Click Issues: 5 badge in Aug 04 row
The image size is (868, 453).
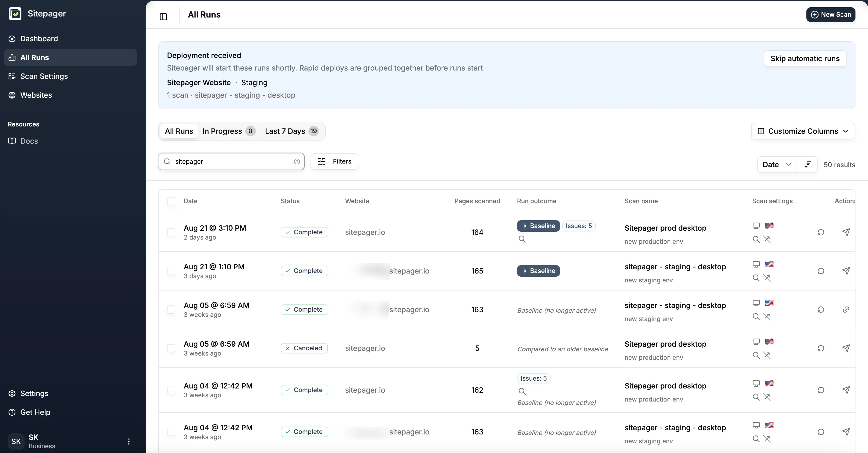pos(534,379)
